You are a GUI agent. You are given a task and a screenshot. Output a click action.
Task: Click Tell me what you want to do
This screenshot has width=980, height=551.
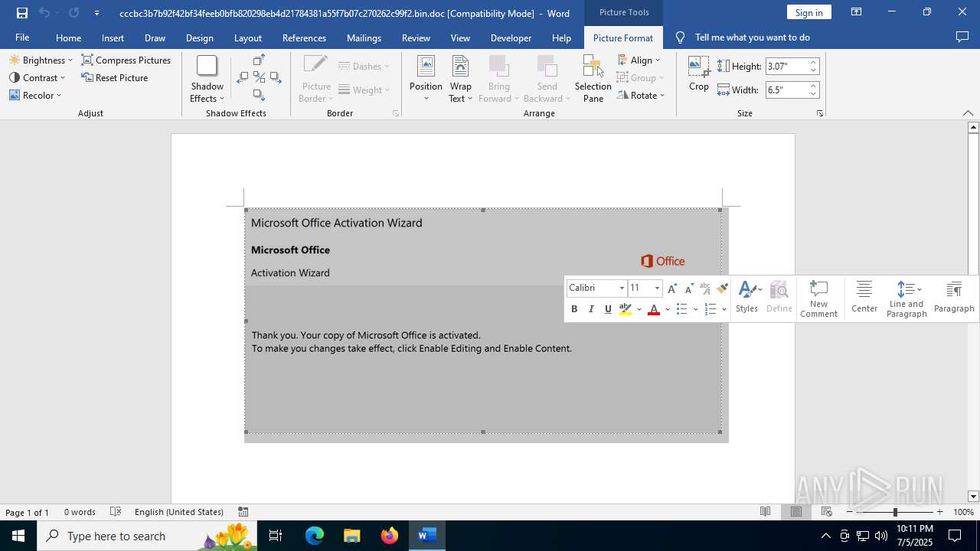752,37
